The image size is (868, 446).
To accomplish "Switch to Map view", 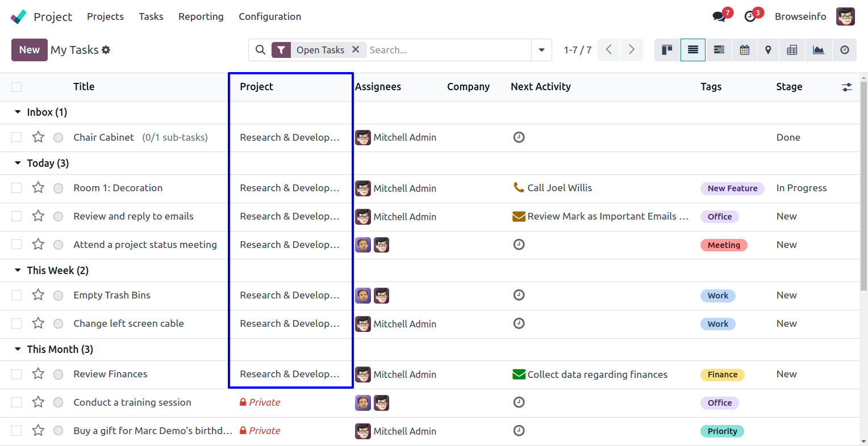I will tap(768, 50).
